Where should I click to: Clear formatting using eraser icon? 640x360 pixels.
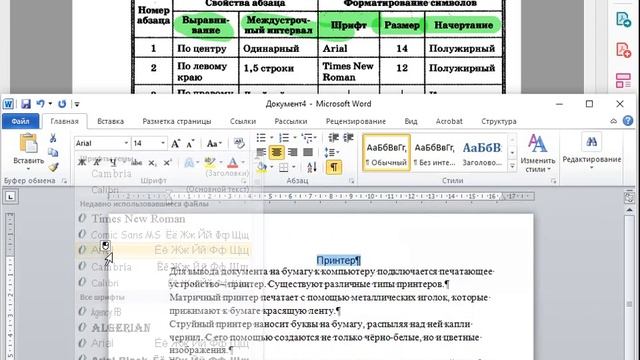pos(239,143)
